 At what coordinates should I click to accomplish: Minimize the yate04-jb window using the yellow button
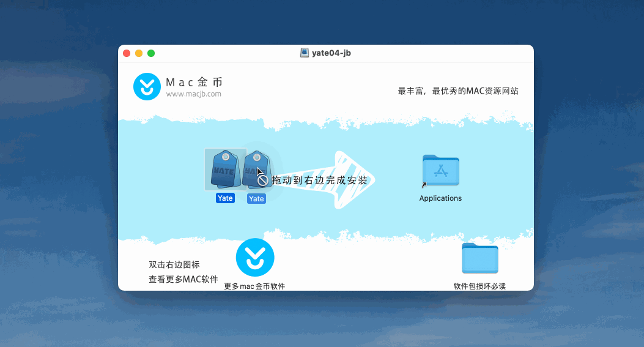tap(139, 53)
